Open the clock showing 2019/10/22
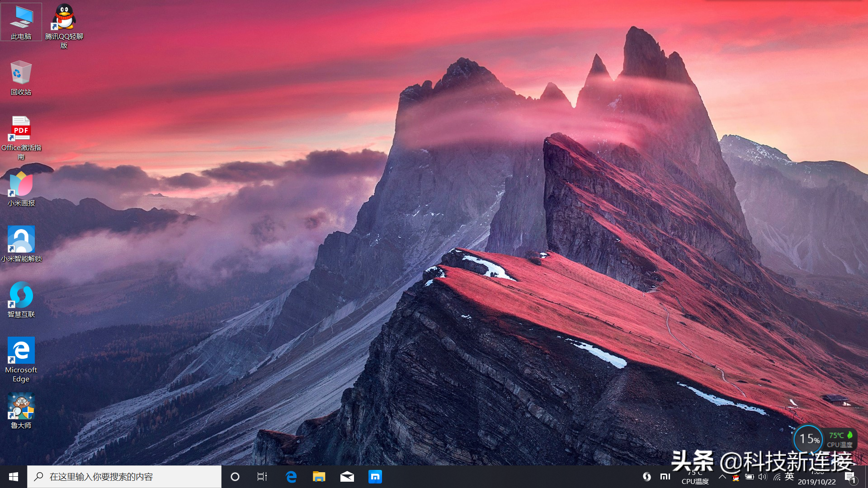The image size is (868, 488). pos(817,478)
